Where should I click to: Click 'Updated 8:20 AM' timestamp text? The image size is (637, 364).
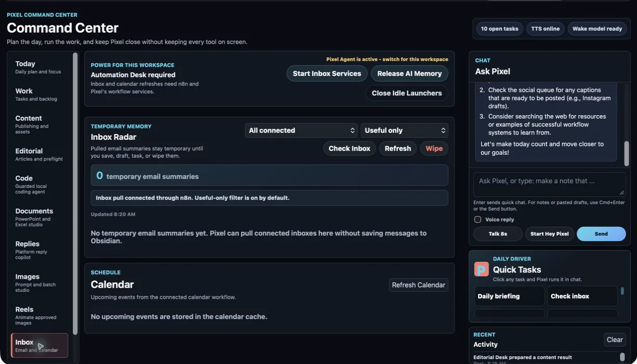[113, 214]
